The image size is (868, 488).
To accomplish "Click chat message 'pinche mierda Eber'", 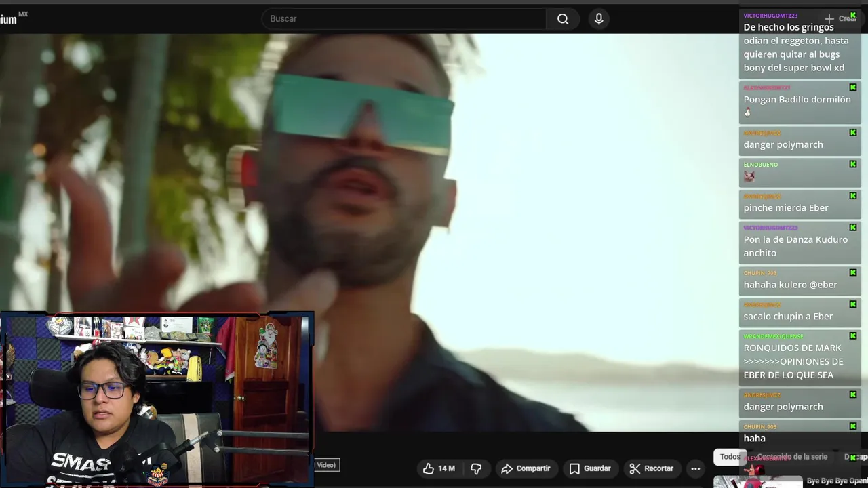I will tap(800, 204).
